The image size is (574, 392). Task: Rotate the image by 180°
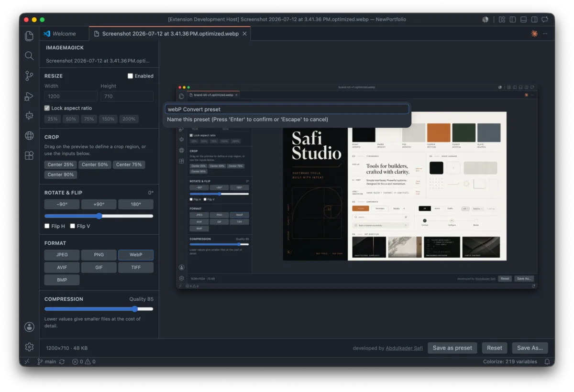click(x=136, y=204)
